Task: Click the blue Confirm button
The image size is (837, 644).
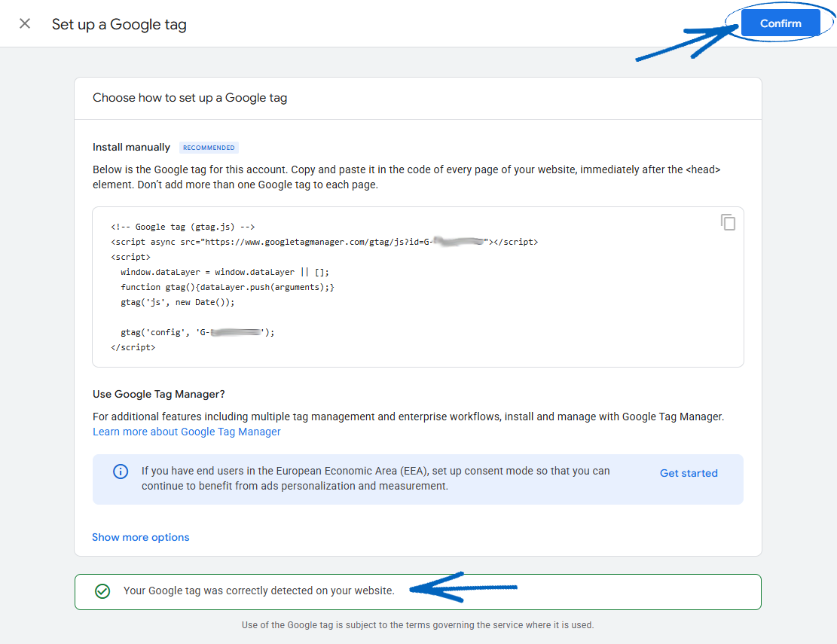Action: coord(780,23)
